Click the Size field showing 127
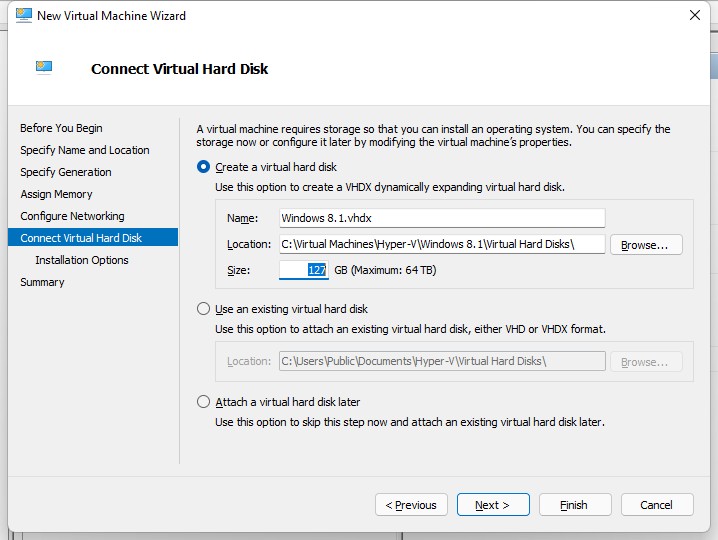 tap(304, 270)
